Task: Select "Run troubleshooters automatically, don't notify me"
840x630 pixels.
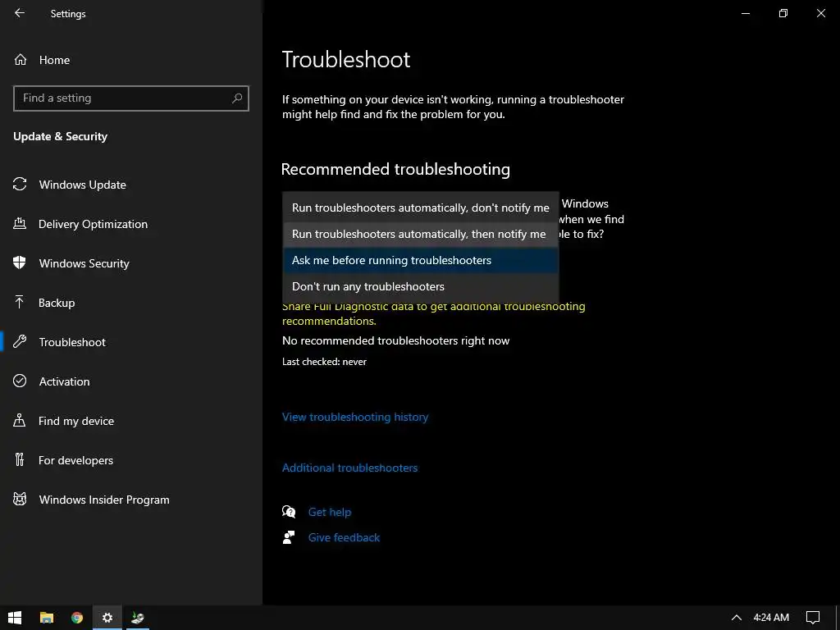Action: [x=421, y=208]
